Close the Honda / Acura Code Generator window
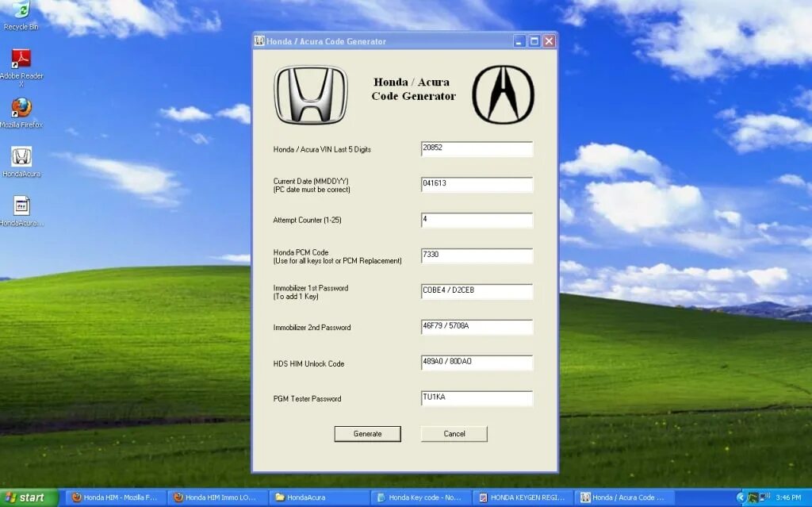The width and height of the screenshot is (812, 507). pos(549,41)
